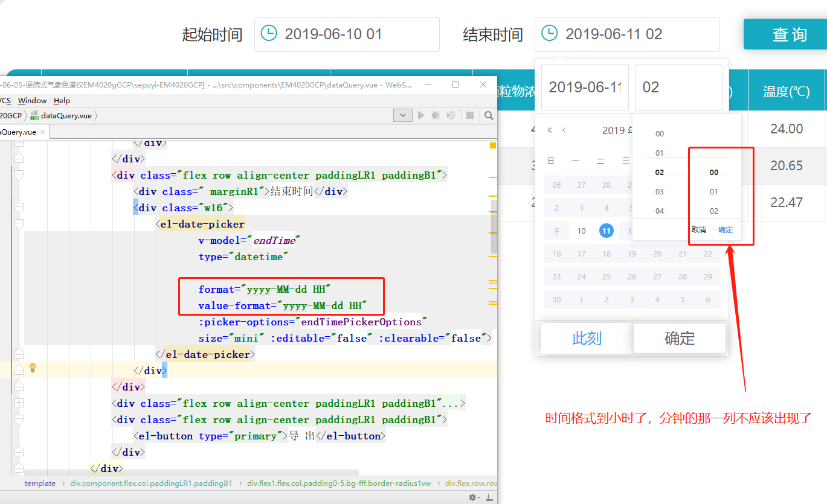This screenshot has width=827, height=504.
Task: Click the lightbulb intention icon in the gutter
Action: tap(33, 368)
